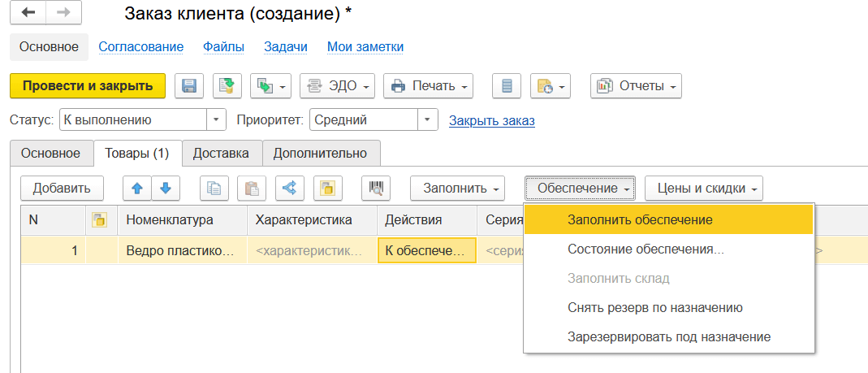Click the post document icon
This screenshot has width=868, height=373.
(227, 85)
